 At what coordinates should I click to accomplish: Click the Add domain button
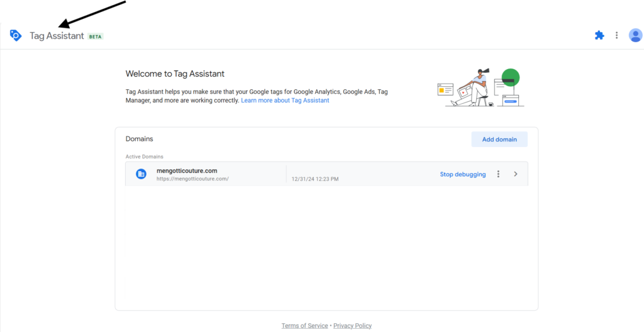(499, 140)
